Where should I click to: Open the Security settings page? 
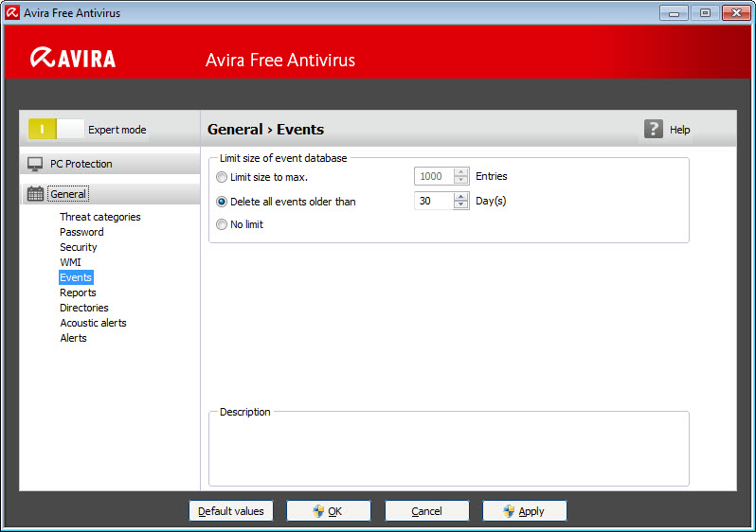click(x=78, y=247)
